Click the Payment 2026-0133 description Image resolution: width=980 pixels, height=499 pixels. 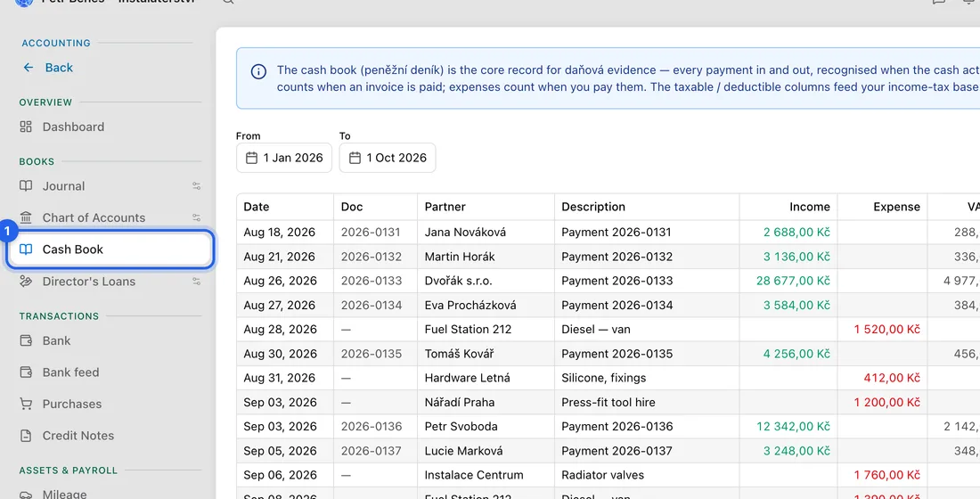(x=617, y=281)
